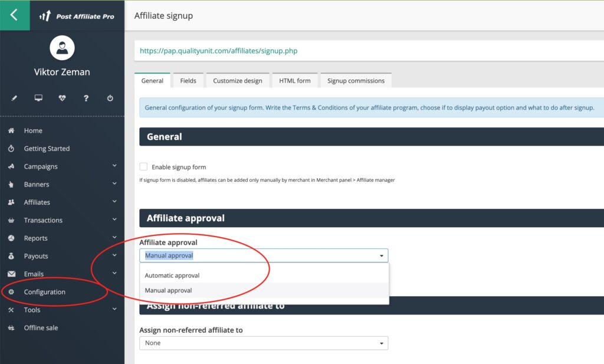Log out using the power icon
Viewport: 604px width, 364px height.
pyautogui.click(x=110, y=98)
